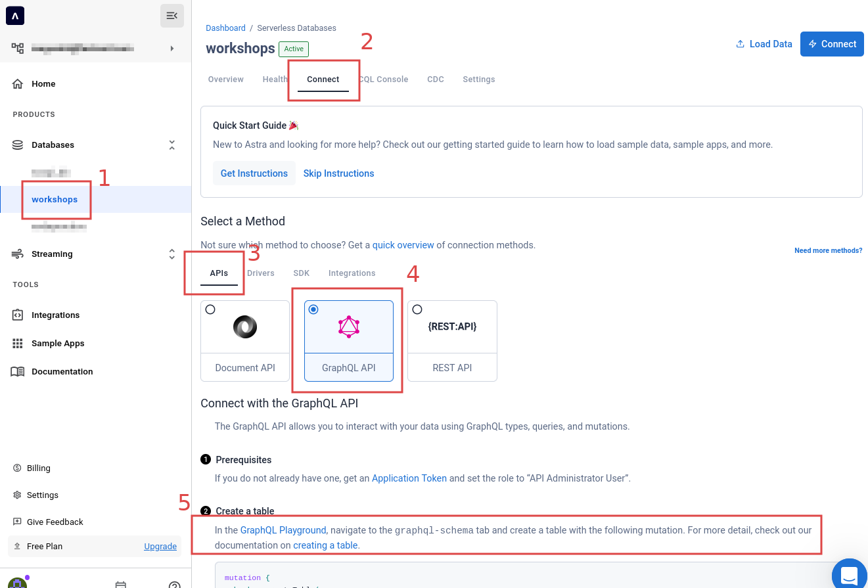Image resolution: width=868 pixels, height=588 pixels.
Task: Open the quick overview link
Action: 403,245
